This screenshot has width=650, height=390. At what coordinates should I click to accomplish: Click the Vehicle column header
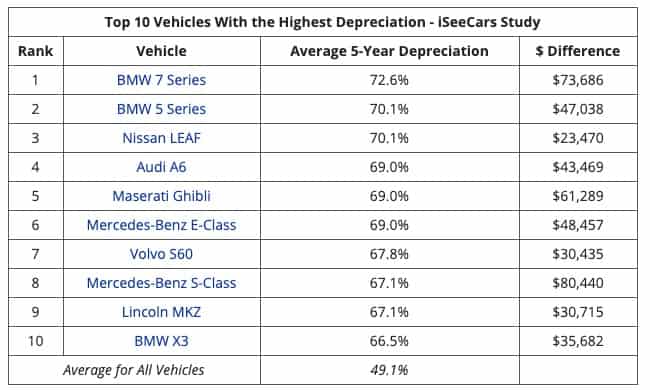(x=161, y=51)
